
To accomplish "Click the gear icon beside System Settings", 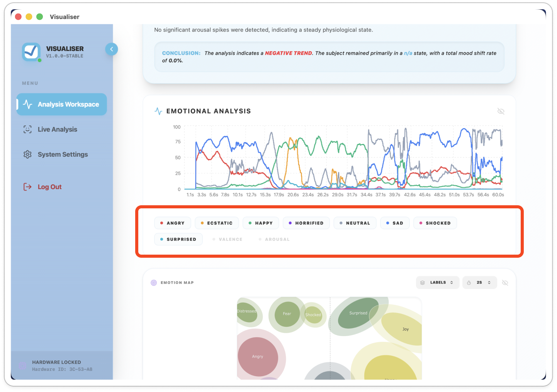I will [x=27, y=154].
